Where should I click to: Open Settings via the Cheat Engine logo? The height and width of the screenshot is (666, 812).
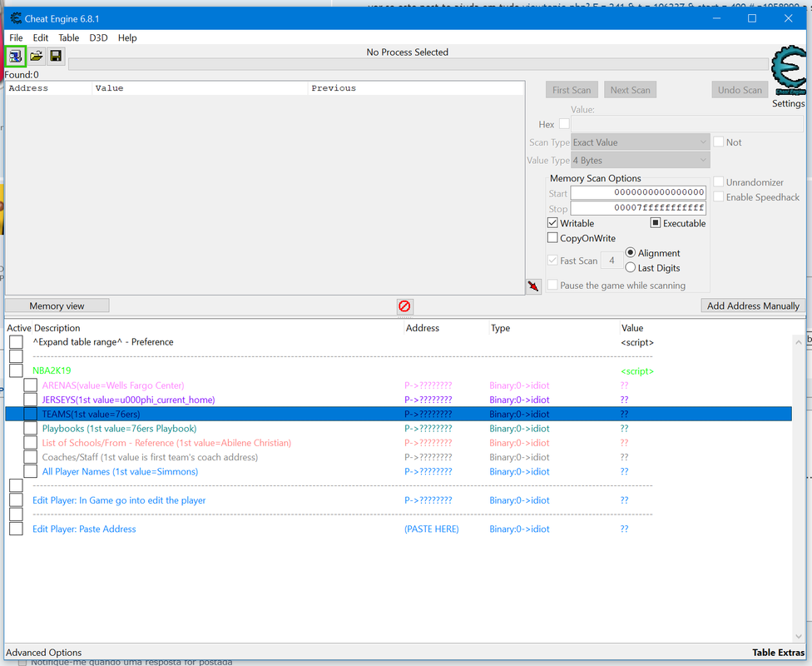coord(788,71)
